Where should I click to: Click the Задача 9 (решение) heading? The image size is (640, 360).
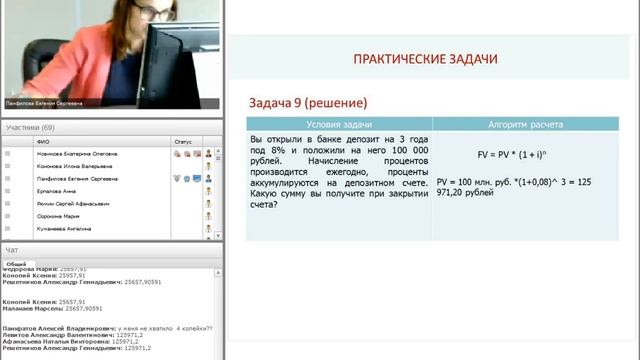308,103
